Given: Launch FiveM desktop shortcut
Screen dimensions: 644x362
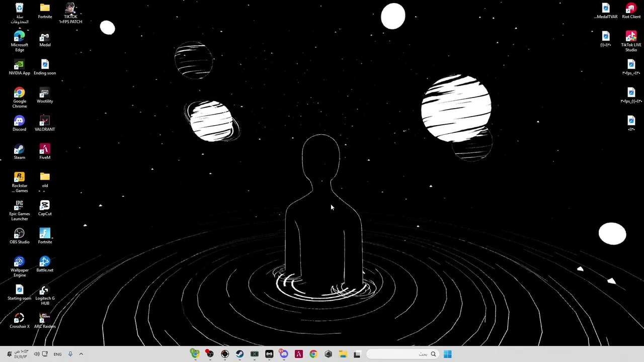Looking at the screenshot, I should [45, 152].
